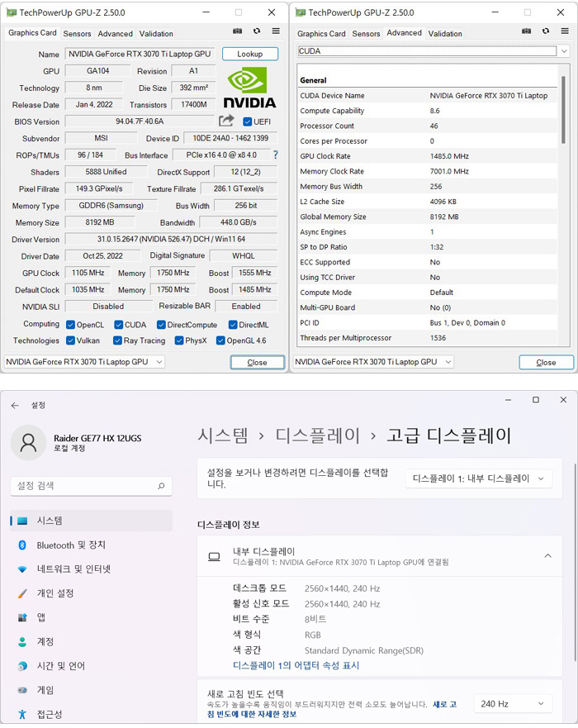Open 240 Hz refresh rate dropdown
This screenshot has width=578, height=728.
coord(513,704)
